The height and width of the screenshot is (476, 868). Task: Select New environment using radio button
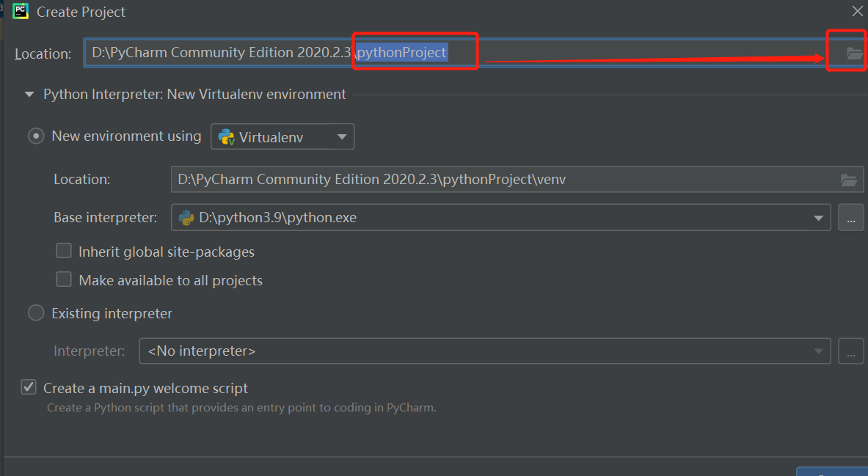click(36, 136)
